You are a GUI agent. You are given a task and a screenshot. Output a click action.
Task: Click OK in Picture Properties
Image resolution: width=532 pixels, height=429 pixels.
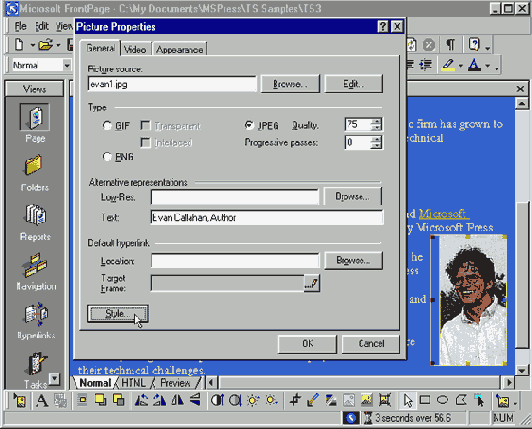pyautogui.click(x=307, y=344)
